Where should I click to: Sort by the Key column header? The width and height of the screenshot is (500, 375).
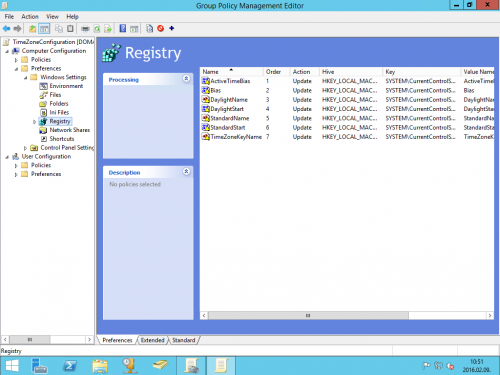tap(422, 72)
